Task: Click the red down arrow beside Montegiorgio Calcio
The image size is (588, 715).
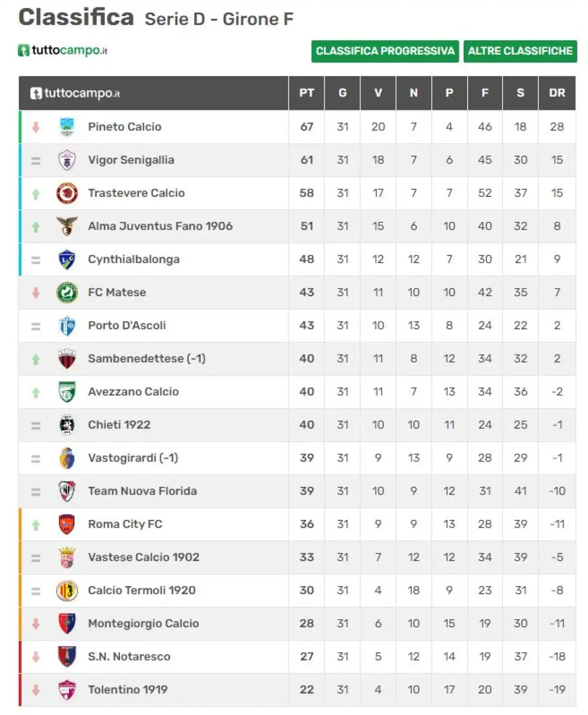Action: [36, 624]
